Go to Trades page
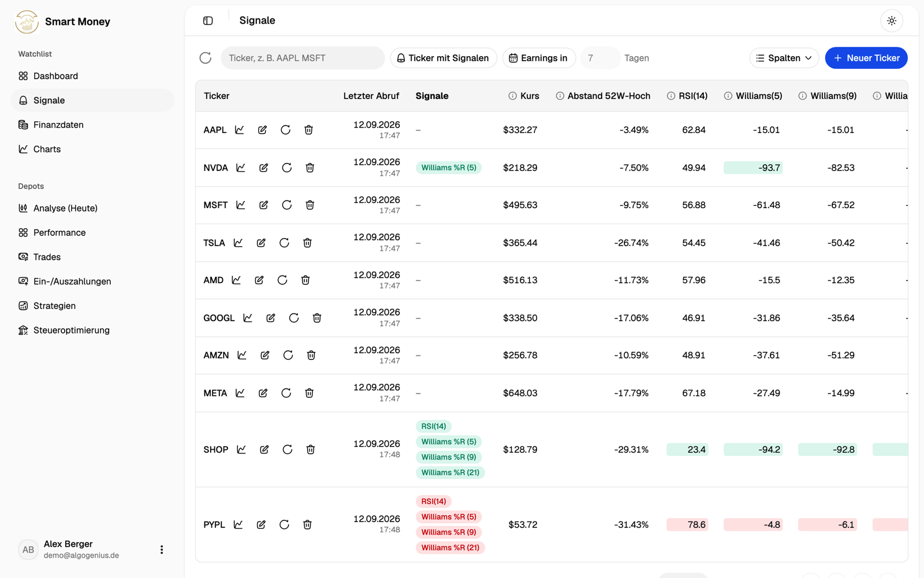Screen dimensions: 924x578 pos(92,257)
